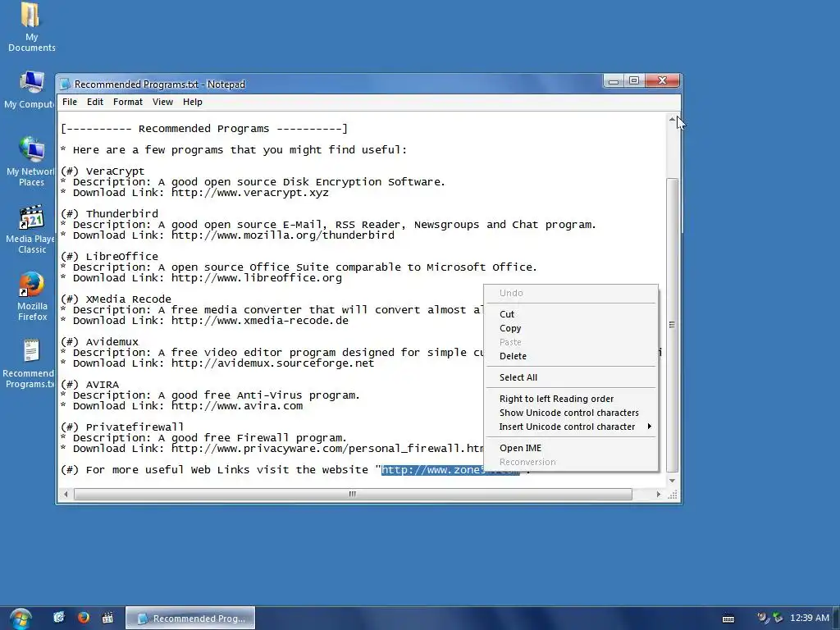Screen dimensions: 840x630
Task: Click the heading line Recommended Programs
Action: click(x=204, y=129)
